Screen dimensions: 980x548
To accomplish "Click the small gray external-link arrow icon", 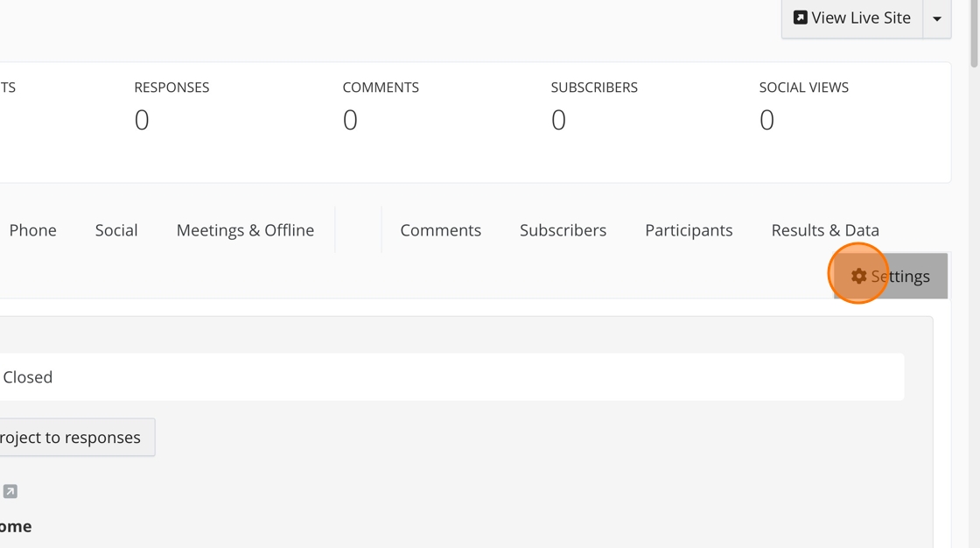I will pyautogui.click(x=10, y=492).
